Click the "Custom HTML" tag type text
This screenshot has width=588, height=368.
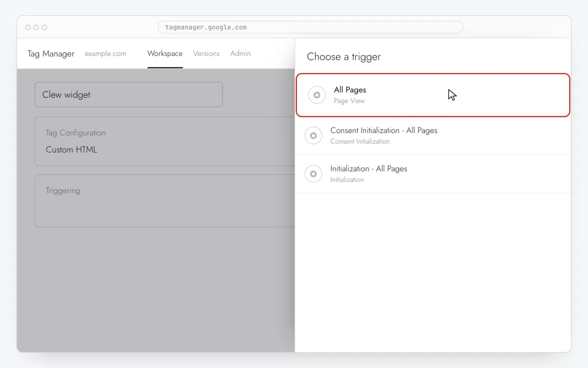click(72, 150)
